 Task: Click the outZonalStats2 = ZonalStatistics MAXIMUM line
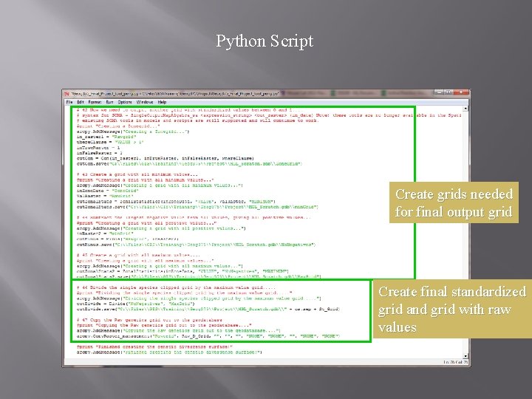[x=183, y=271]
